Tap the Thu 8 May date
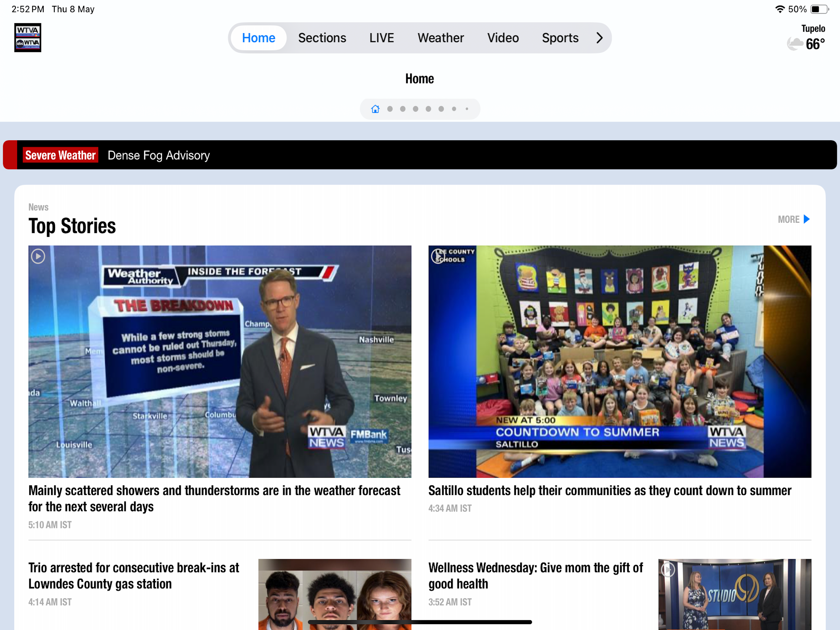The width and height of the screenshot is (840, 630). click(73, 9)
